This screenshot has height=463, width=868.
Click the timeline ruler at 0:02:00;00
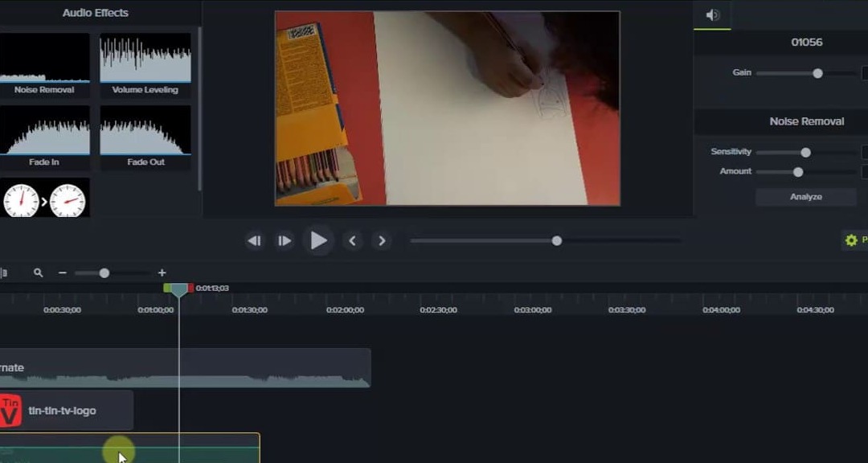[345, 310]
